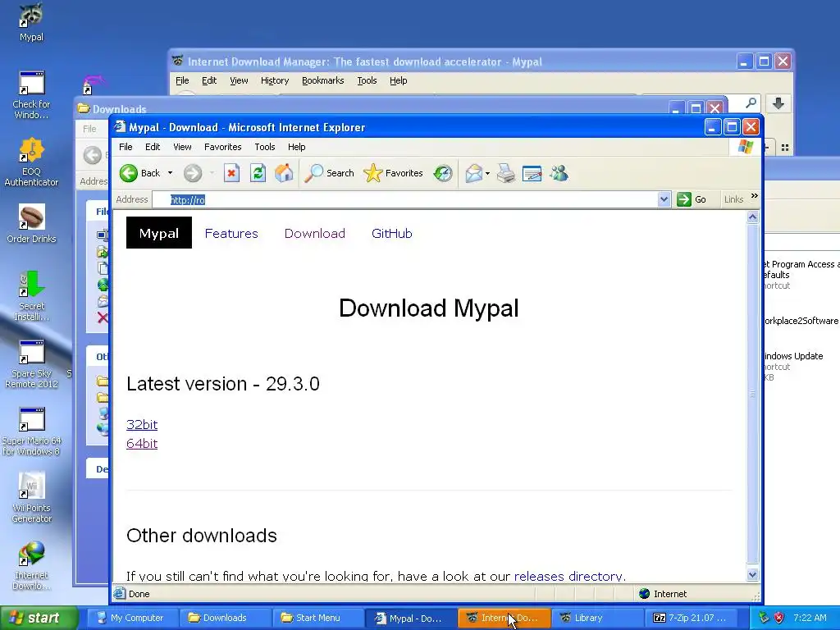Click the search magnifier icon in Mypal
Image resolution: width=840 pixels, height=630 pixels.
tap(751, 103)
